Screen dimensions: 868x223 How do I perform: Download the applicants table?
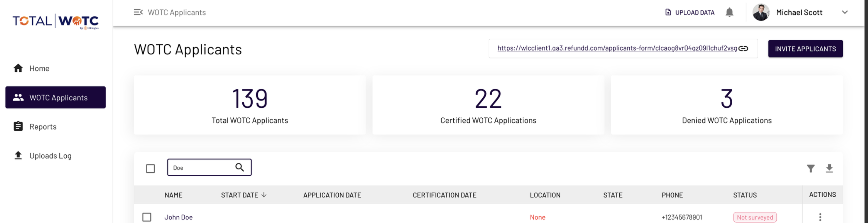pyautogui.click(x=829, y=168)
